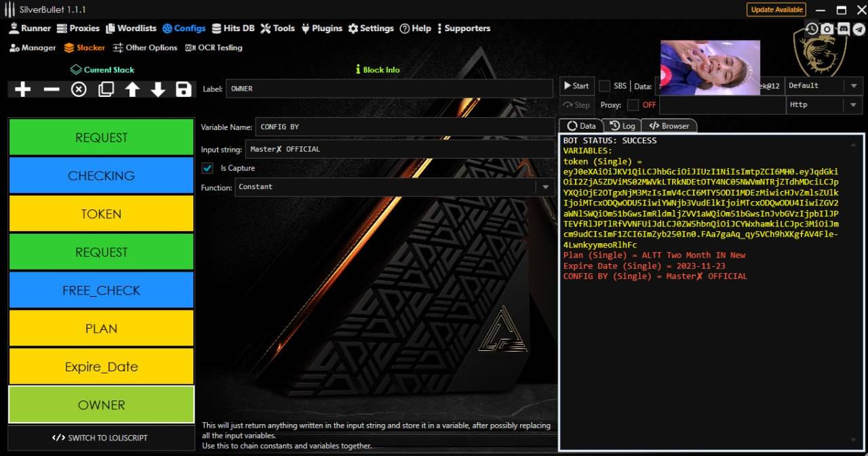Viewport: 868px width, 456px height.
Task: Remove selected block with minus icon
Action: click(x=52, y=89)
